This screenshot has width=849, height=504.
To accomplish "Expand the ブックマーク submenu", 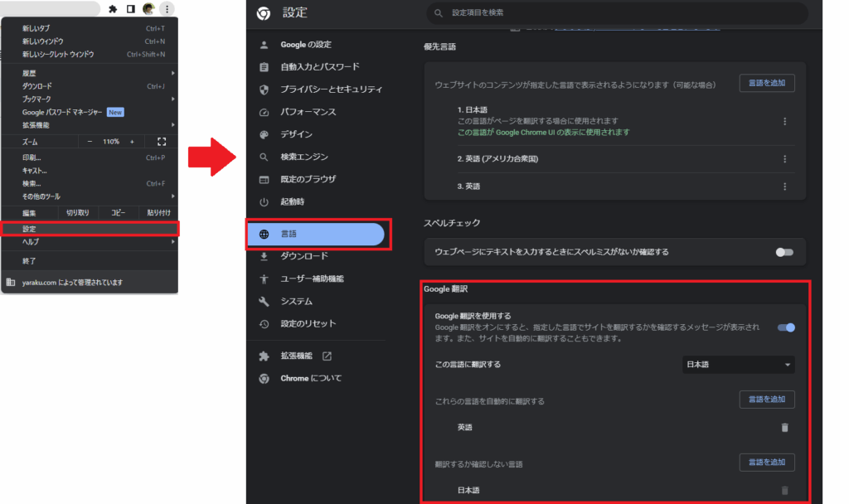I will point(90,99).
